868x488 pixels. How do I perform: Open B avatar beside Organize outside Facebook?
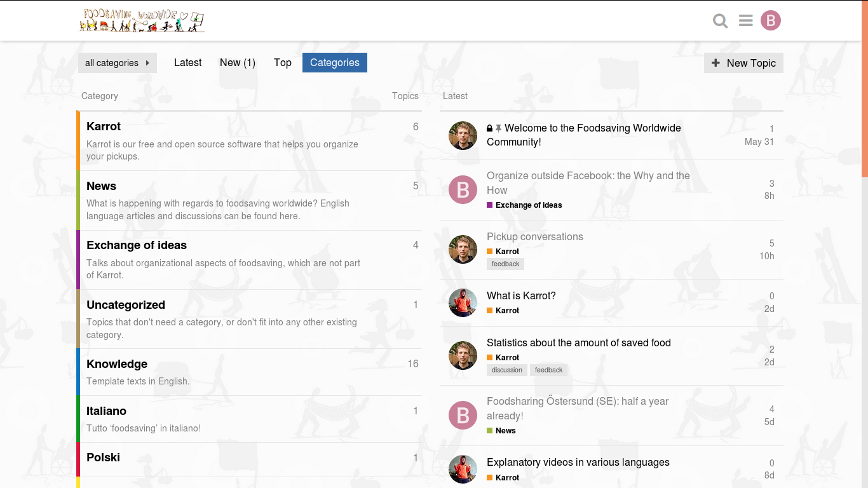pos(463,189)
